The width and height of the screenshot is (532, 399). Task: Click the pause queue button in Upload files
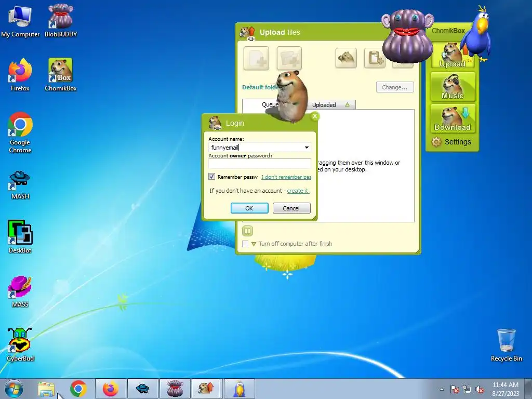(247, 231)
